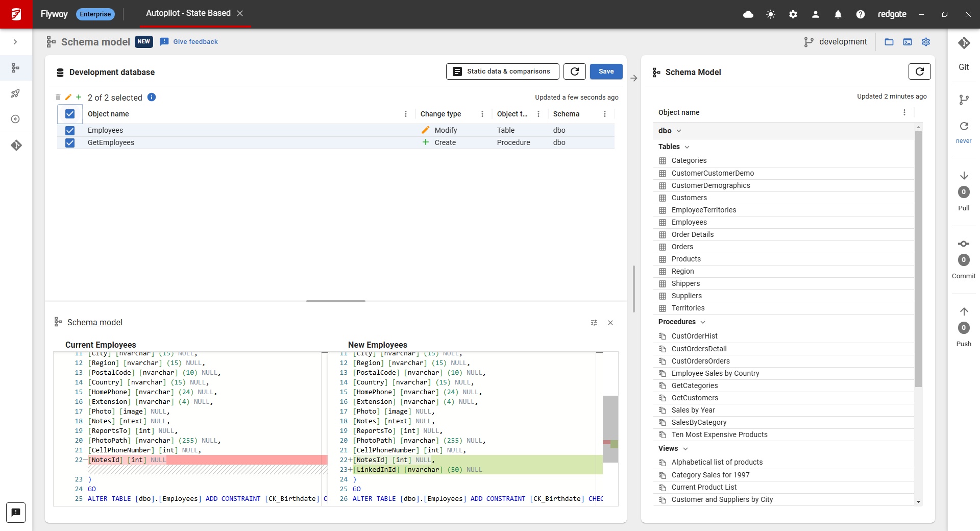Collapse the Tables group
Screen dimensions: 980x531
tap(687, 147)
